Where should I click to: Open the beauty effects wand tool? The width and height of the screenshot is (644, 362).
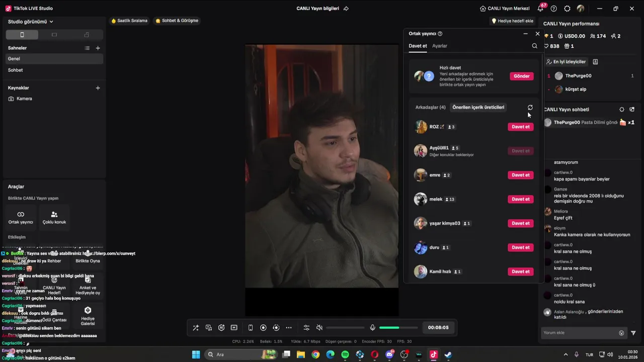(x=196, y=328)
